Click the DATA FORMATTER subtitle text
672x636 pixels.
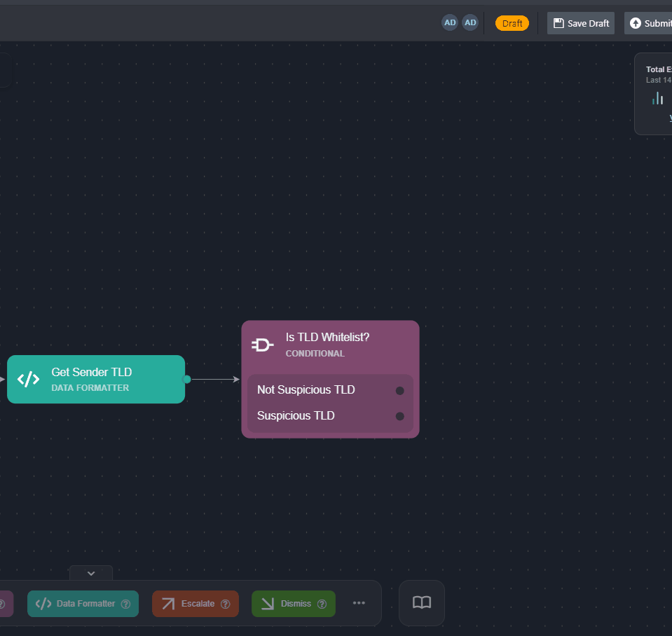coord(90,387)
